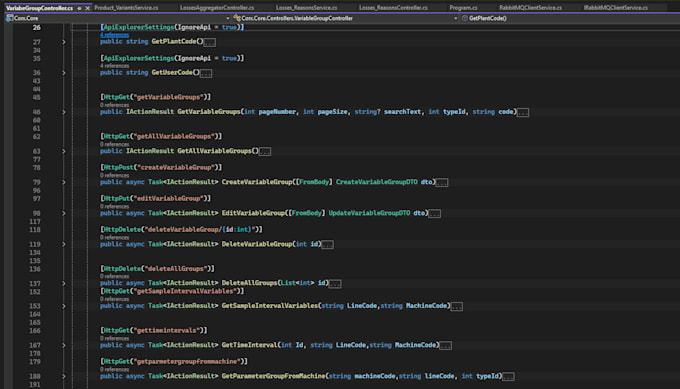Expand GetSampleIntervalVariables method at line 153

point(64,306)
